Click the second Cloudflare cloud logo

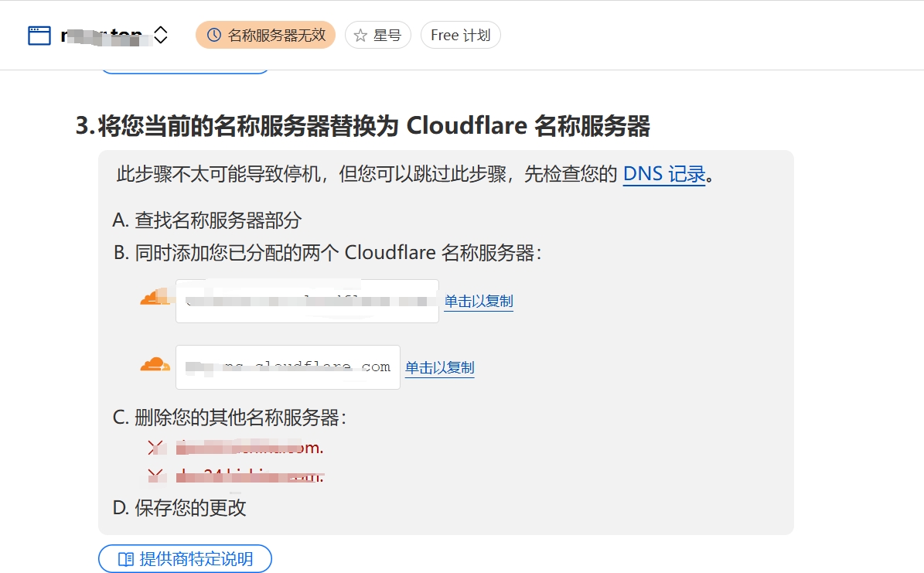click(155, 364)
